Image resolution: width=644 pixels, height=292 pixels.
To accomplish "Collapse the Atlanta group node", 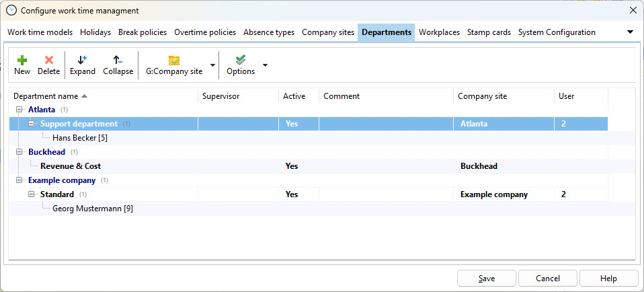I will point(18,109).
